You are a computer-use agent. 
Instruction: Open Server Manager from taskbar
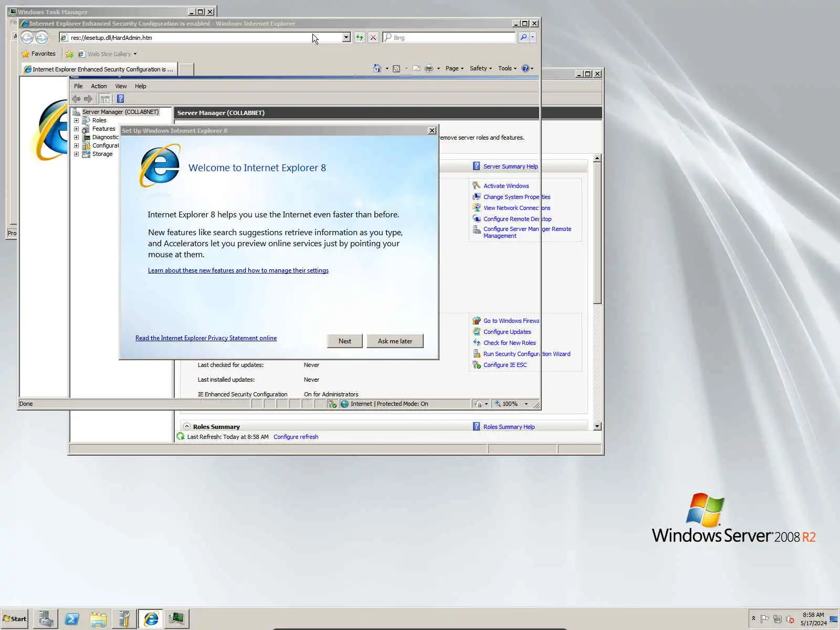click(x=46, y=619)
